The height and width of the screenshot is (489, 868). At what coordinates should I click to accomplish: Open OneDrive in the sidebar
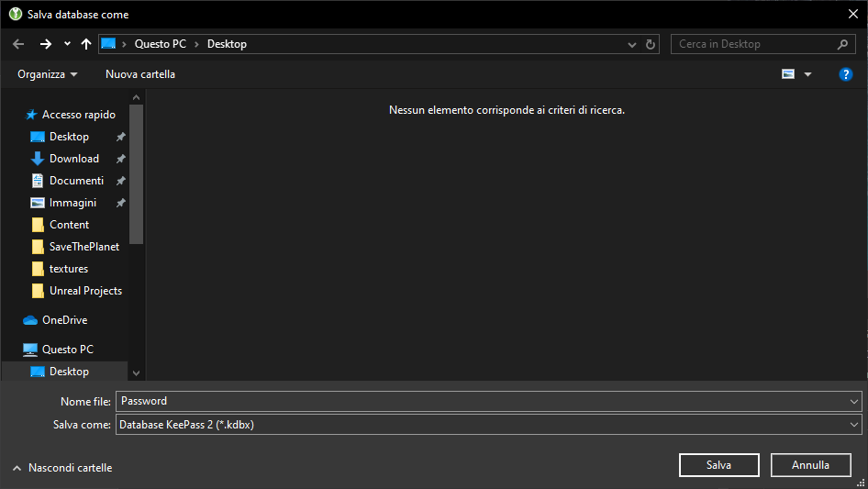point(64,320)
